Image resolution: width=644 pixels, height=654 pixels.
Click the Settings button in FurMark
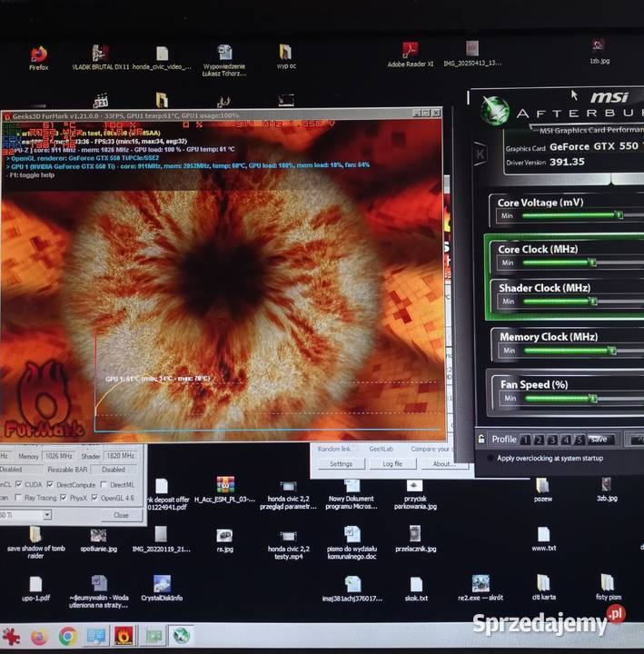pos(341,463)
